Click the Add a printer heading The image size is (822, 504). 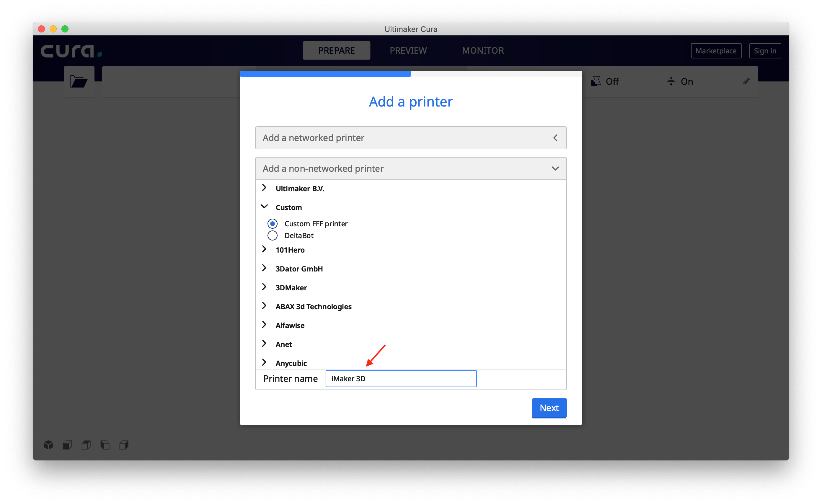[411, 102]
